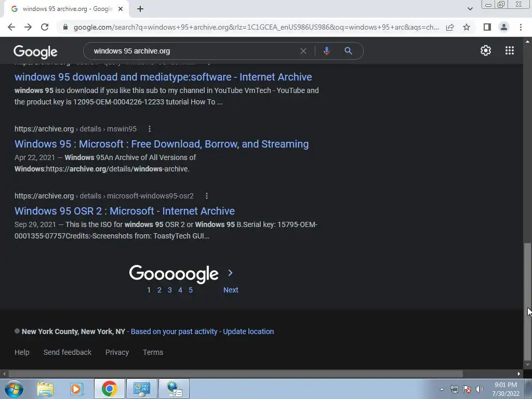Click the Update location link
Viewport: 532px width, 399px height.
[248, 331]
